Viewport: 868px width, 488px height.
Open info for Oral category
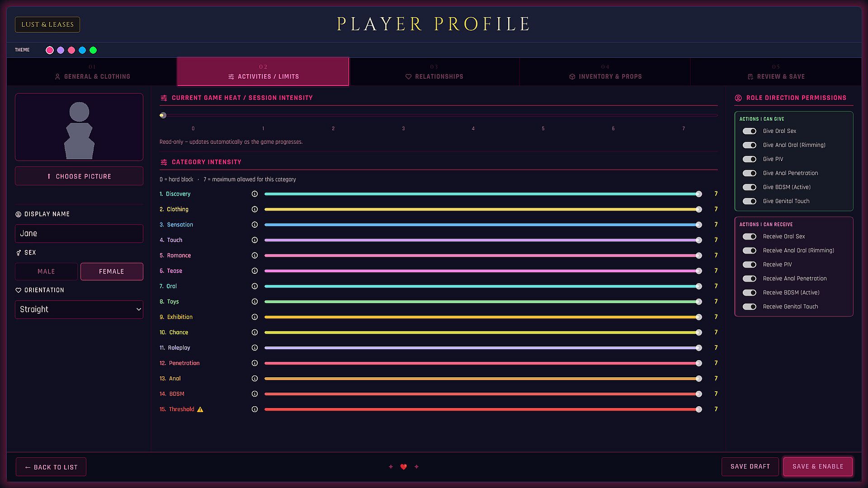[255, 286]
